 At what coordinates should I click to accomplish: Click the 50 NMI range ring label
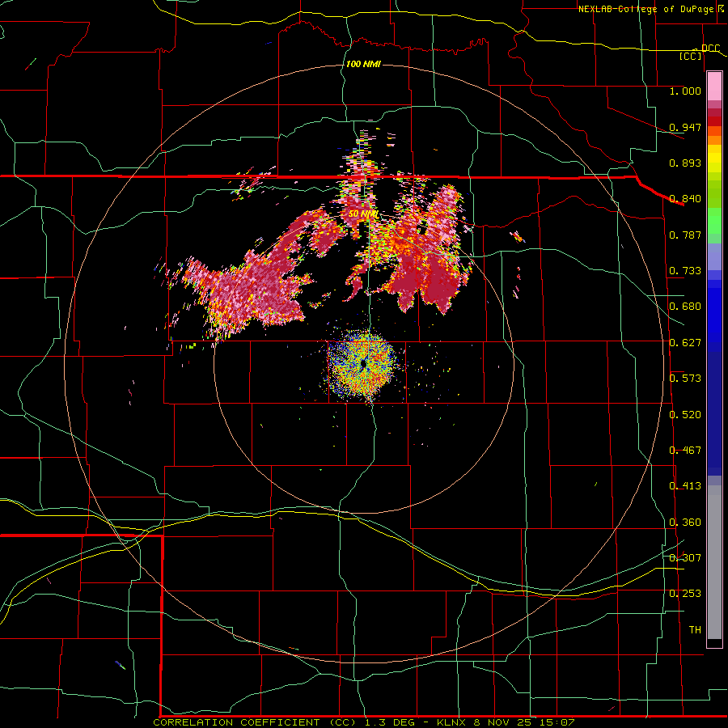[x=362, y=214]
